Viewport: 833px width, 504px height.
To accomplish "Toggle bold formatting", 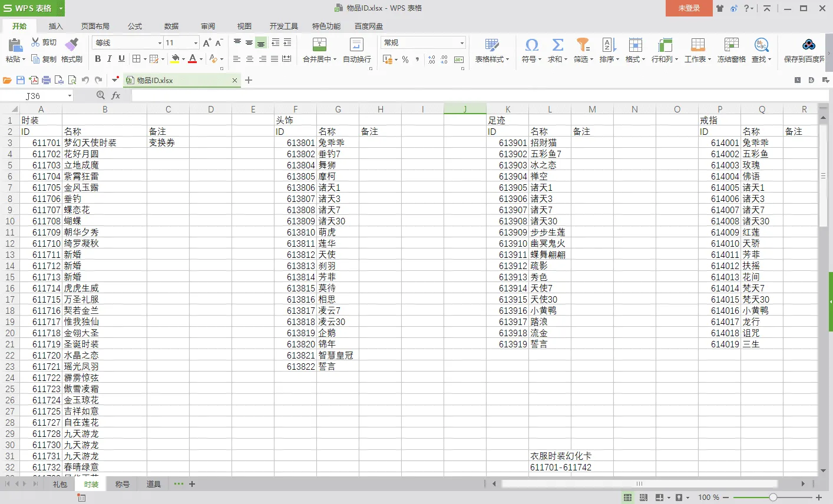I will (x=98, y=59).
